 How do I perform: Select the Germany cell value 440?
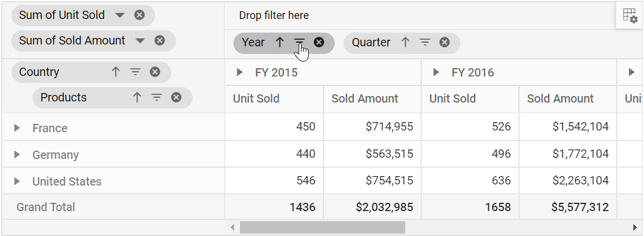pyautogui.click(x=274, y=154)
